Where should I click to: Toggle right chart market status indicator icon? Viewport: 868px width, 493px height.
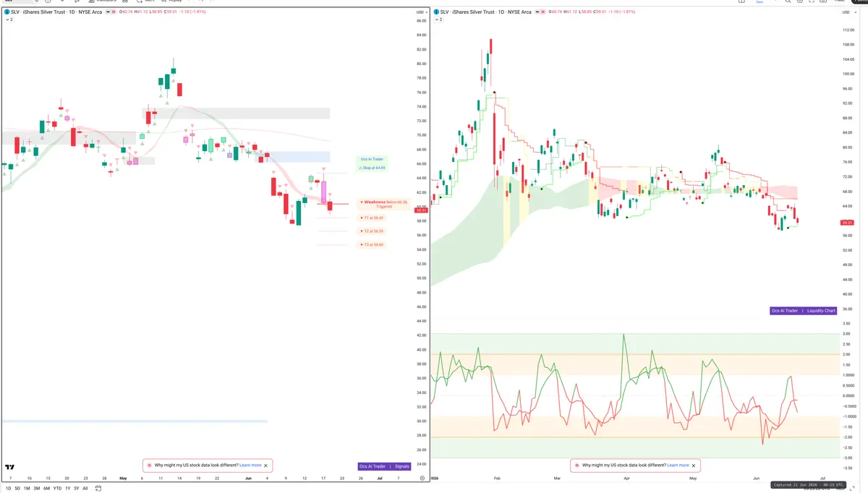(536, 12)
